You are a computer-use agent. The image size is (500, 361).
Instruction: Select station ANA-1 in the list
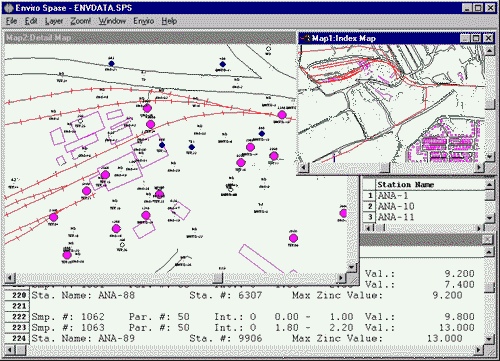coord(393,196)
